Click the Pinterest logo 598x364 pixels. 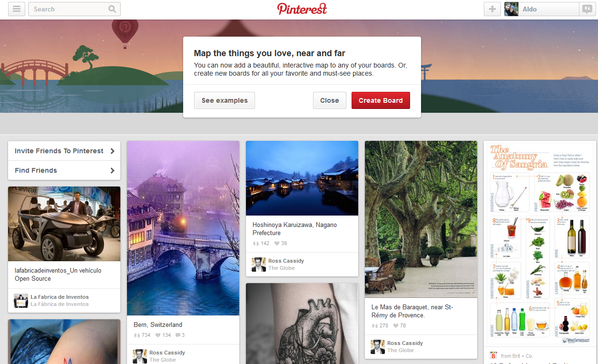coord(302,9)
